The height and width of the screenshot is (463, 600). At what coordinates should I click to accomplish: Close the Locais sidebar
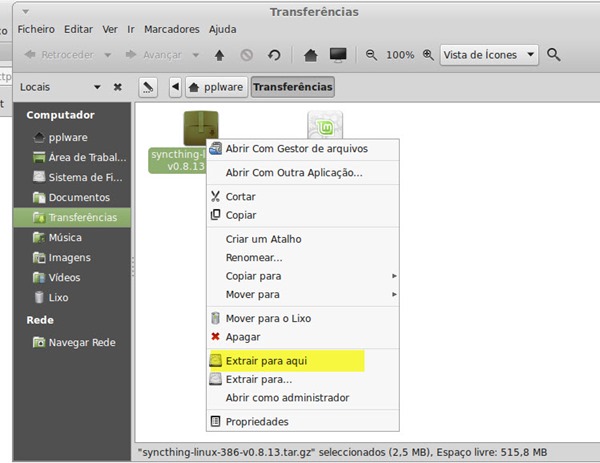click(117, 87)
